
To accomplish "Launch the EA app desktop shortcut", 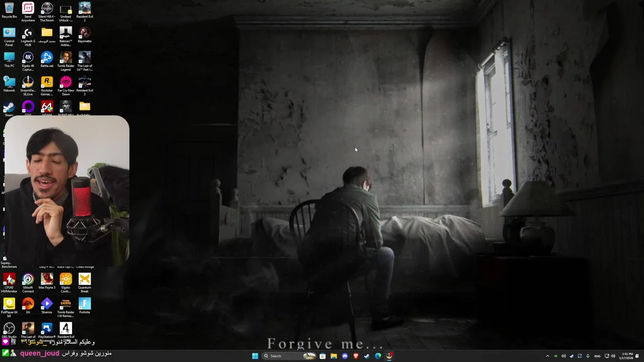I will pyautogui.click(x=28, y=306).
